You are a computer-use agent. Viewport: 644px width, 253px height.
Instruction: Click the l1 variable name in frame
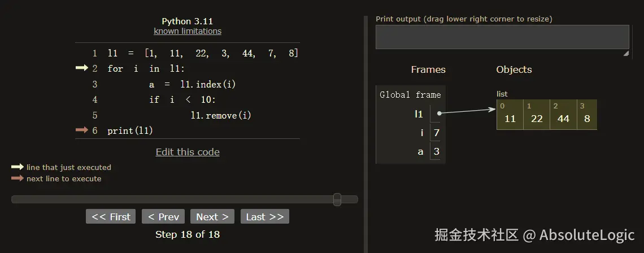(419, 114)
